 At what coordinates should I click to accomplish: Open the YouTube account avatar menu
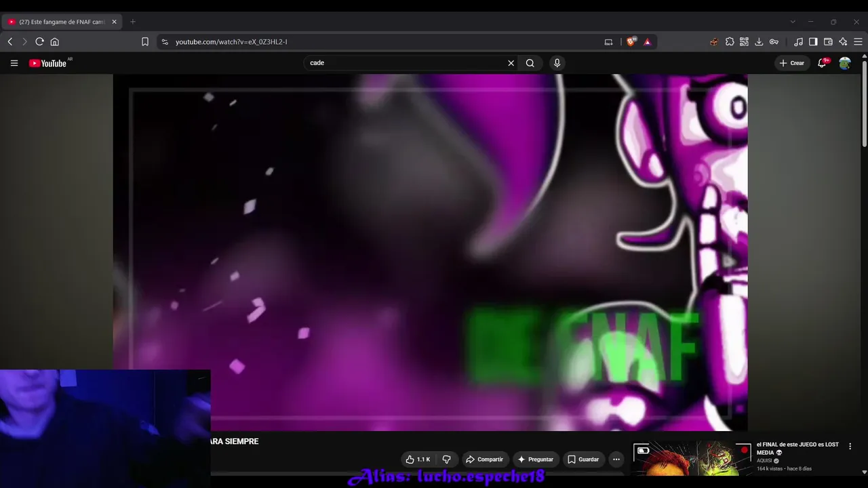point(845,63)
